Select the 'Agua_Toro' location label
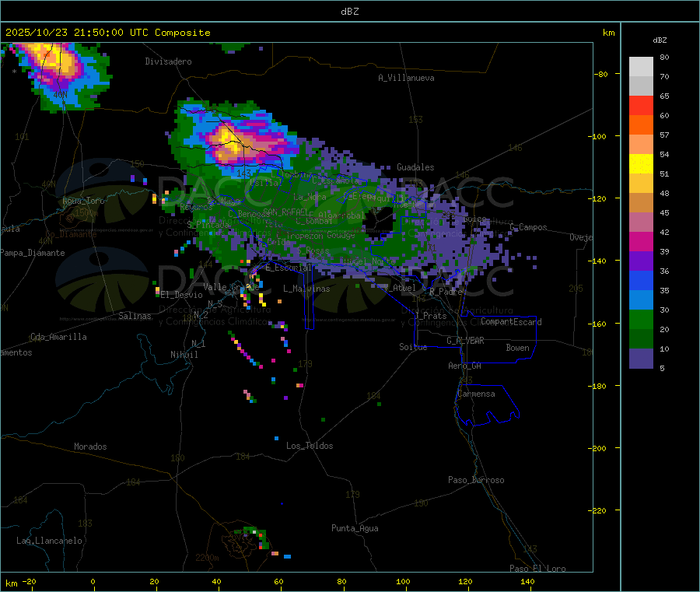The height and width of the screenshot is (592, 700). pyautogui.click(x=83, y=201)
